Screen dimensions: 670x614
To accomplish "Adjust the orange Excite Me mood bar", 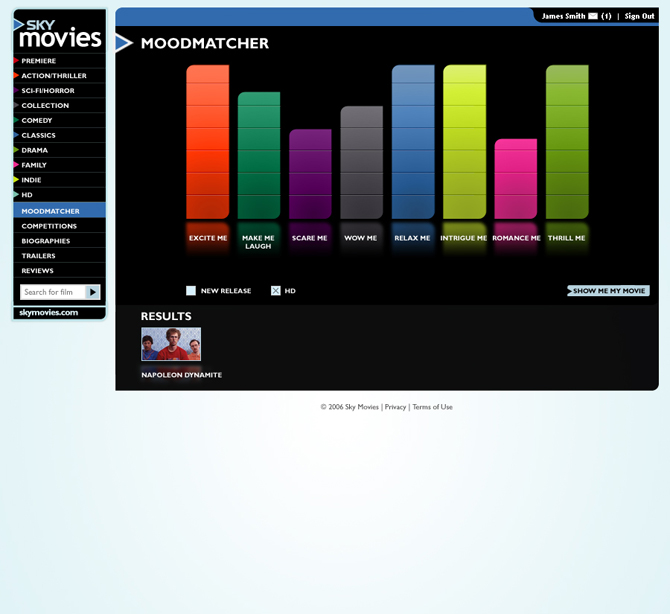I will click(208, 142).
